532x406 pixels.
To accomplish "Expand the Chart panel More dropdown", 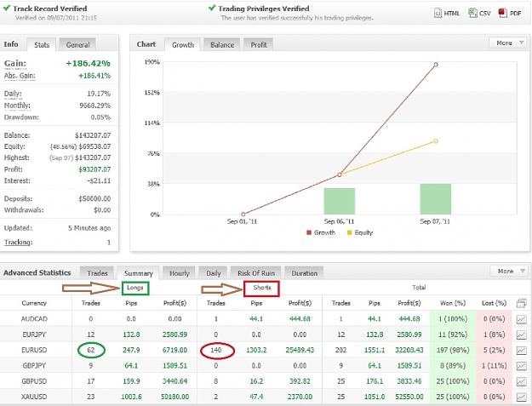I will pos(509,43).
